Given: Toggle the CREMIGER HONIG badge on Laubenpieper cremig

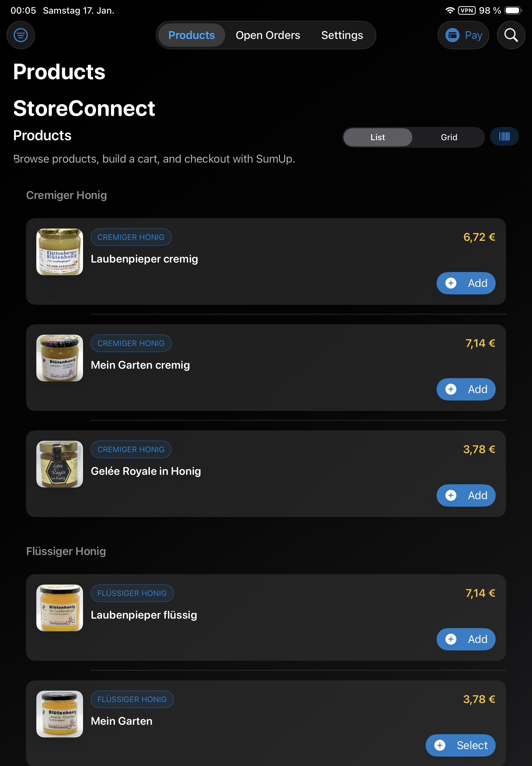Looking at the screenshot, I should pyautogui.click(x=131, y=237).
